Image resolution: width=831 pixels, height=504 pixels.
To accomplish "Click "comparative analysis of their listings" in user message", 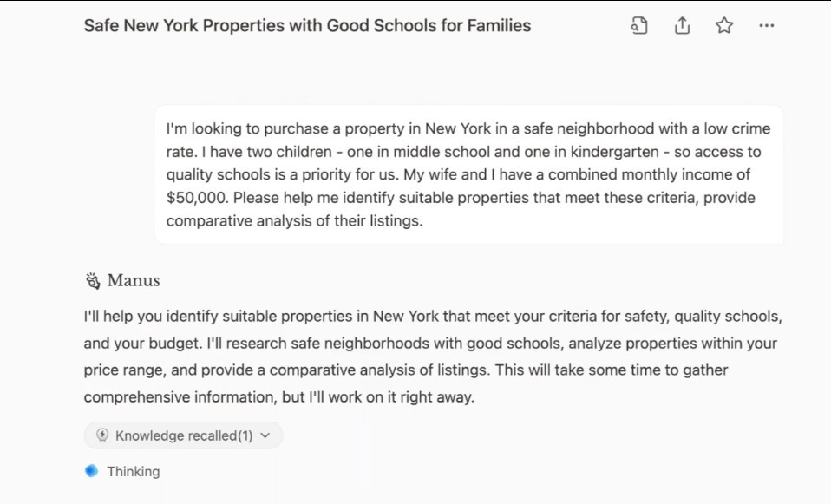I will pyautogui.click(x=293, y=220).
